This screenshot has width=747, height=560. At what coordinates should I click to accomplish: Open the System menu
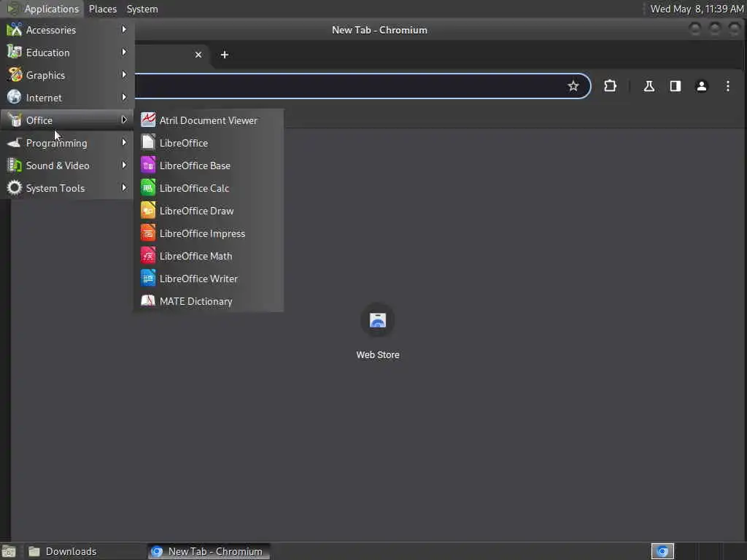[x=142, y=9]
